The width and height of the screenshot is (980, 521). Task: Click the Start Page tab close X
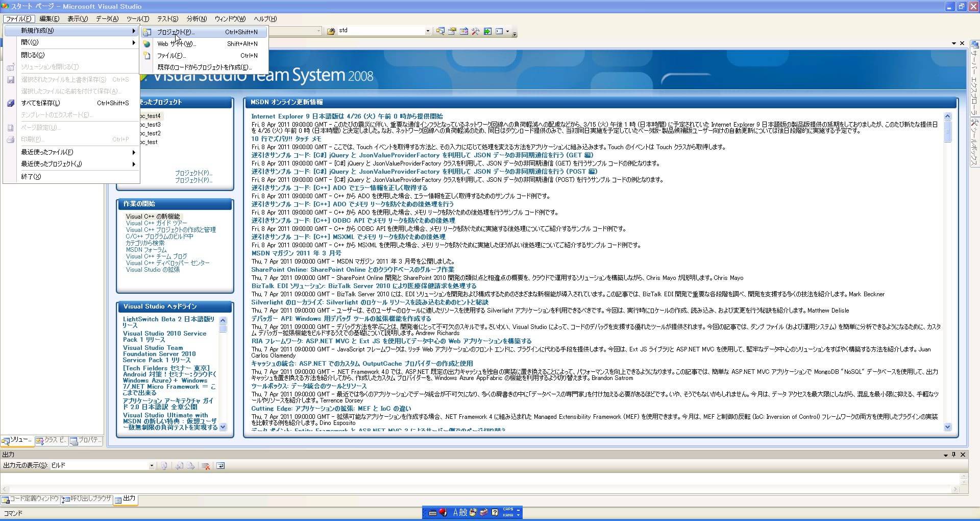(963, 43)
